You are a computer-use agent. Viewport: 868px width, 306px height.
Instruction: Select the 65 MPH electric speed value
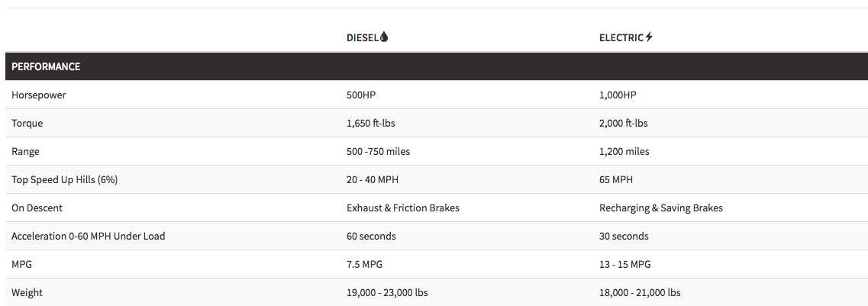point(616,180)
